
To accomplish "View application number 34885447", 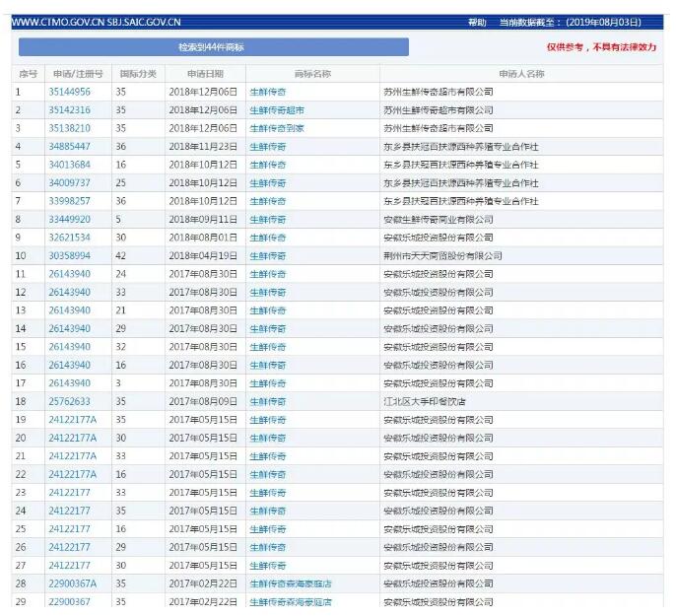I will (x=70, y=147).
